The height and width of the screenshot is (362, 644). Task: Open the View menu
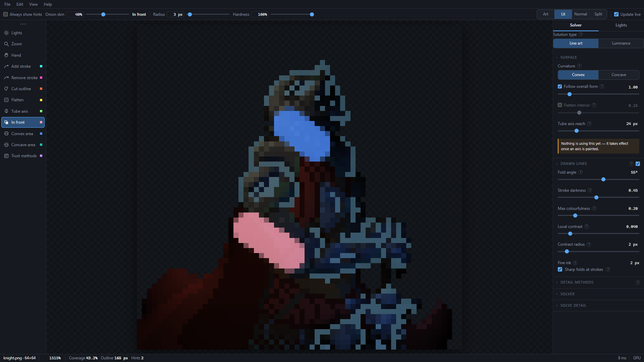click(34, 4)
